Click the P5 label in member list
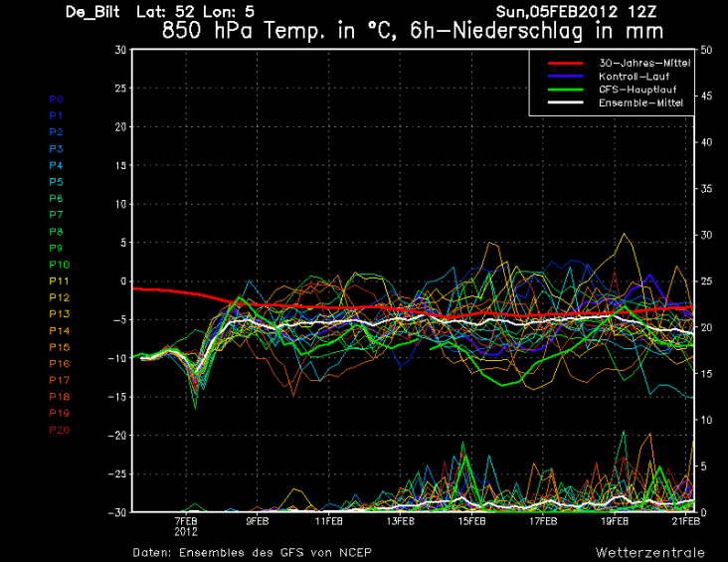728x562 pixels. [56, 182]
